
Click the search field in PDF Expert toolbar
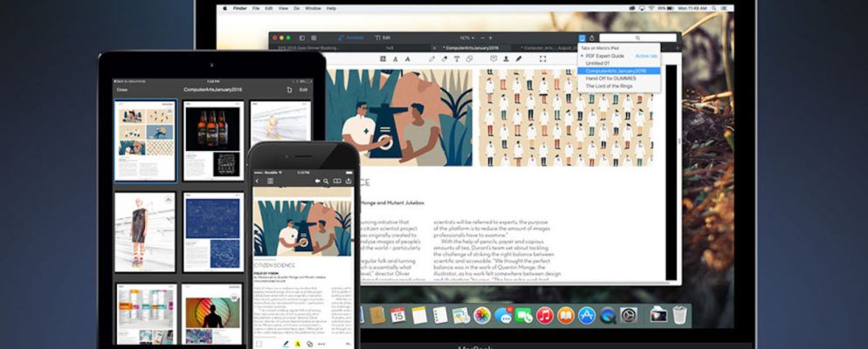click(637, 38)
